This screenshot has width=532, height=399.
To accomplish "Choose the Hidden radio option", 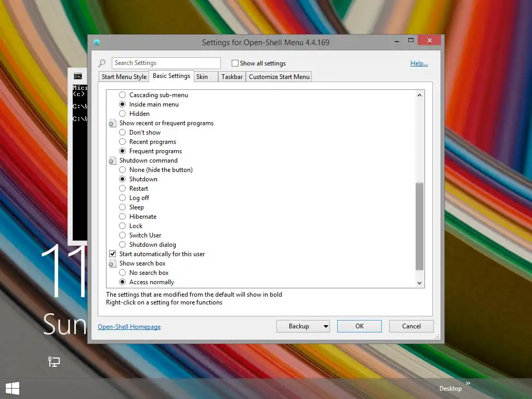I will pos(123,114).
